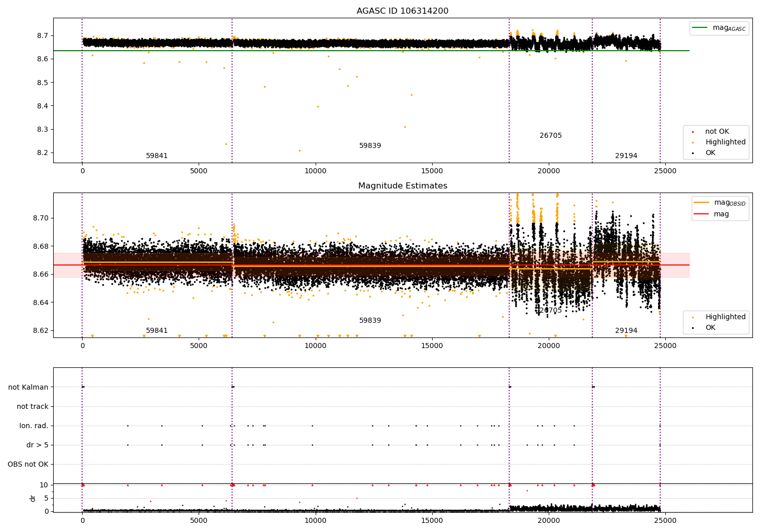760x532 pixels.
Task: Select 'OK' in the Magnitude Estimates legend
Action: tap(710, 328)
